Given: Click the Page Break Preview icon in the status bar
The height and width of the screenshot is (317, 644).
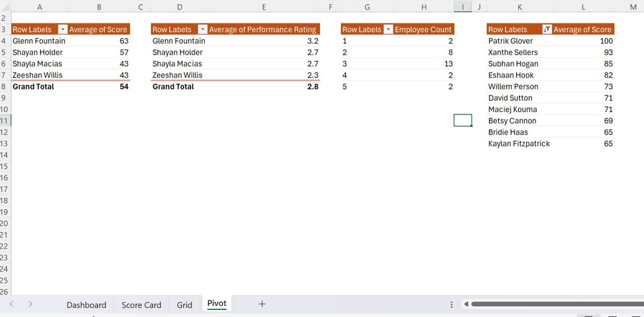Looking at the screenshot, I should 635,316.
